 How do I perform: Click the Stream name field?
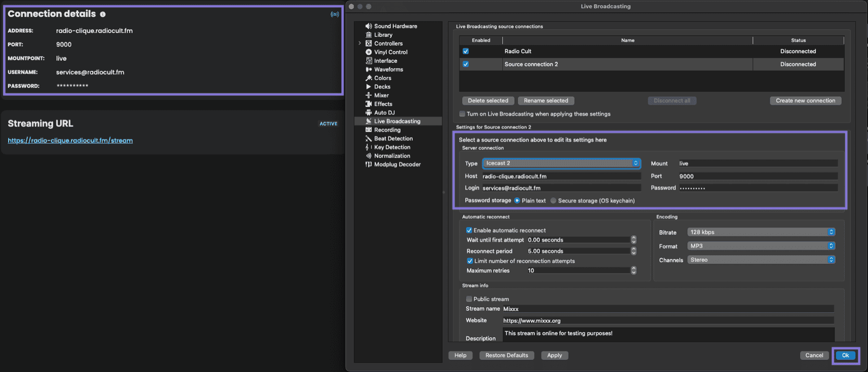point(668,309)
